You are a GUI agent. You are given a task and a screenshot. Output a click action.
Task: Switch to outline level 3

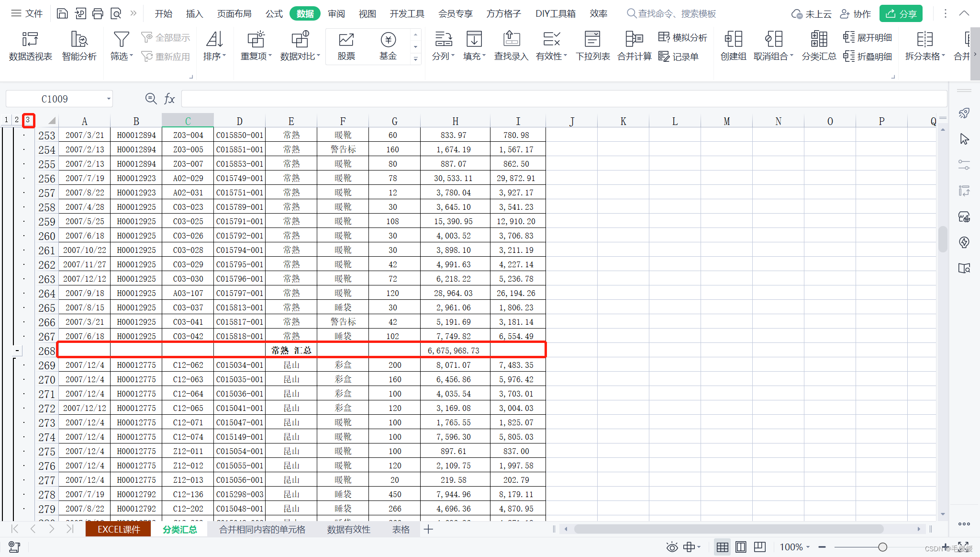tap(28, 120)
